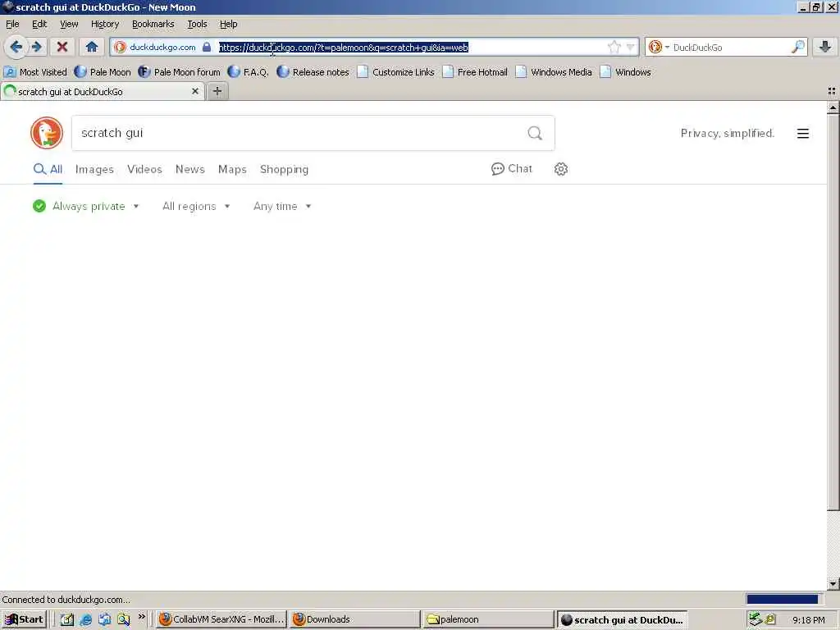Open the Free Hotmail bookmark
Screen dimensions: 840x630
[x=475, y=72]
